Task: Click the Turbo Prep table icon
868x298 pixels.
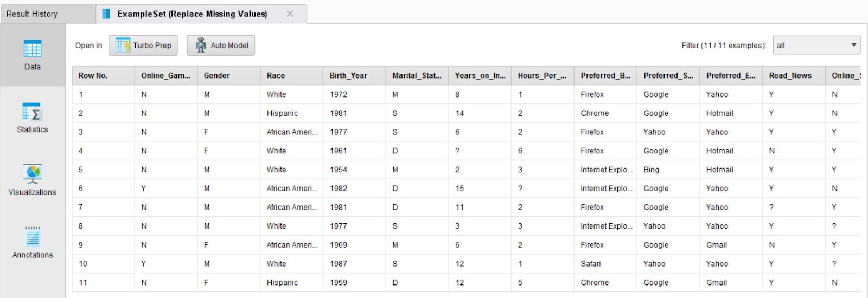Action: (x=123, y=46)
